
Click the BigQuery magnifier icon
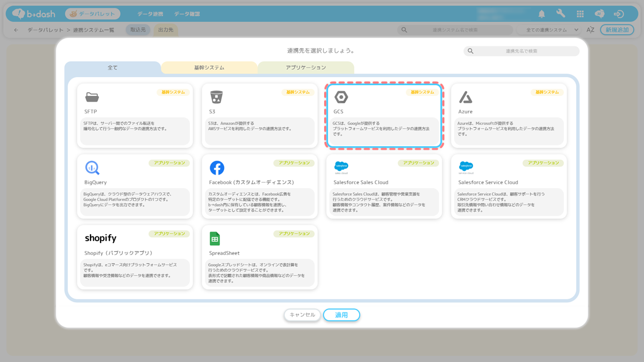click(93, 168)
